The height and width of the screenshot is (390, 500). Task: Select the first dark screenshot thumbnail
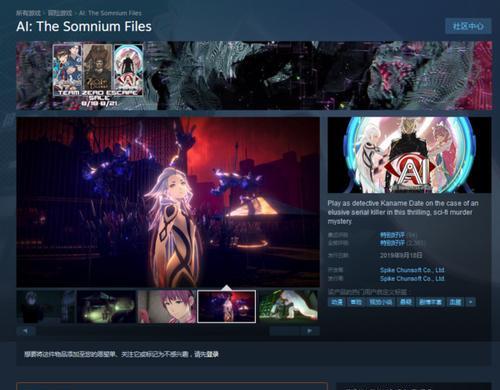click(x=46, y=307)
